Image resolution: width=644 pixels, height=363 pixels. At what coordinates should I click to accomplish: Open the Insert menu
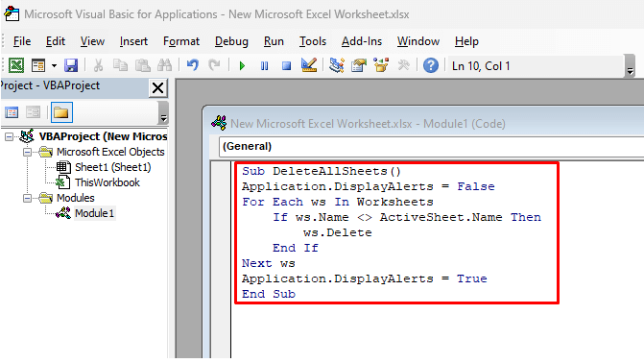point(133,41)
